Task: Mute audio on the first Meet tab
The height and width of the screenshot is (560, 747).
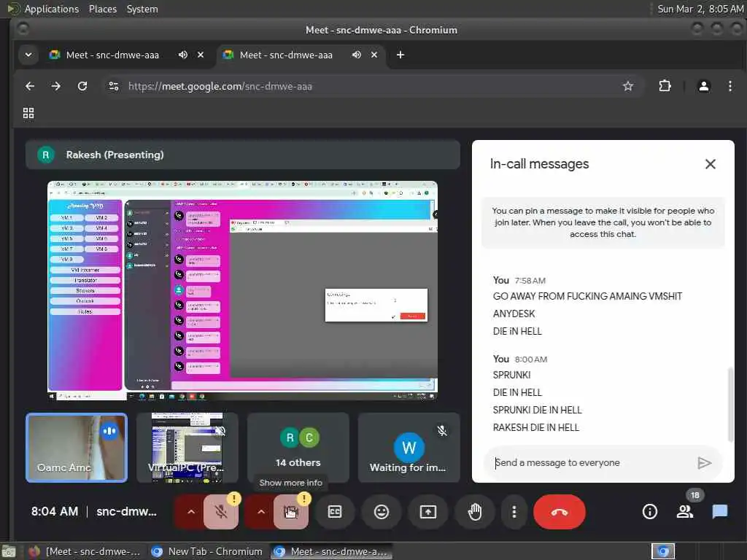Action: click(183, 55)
